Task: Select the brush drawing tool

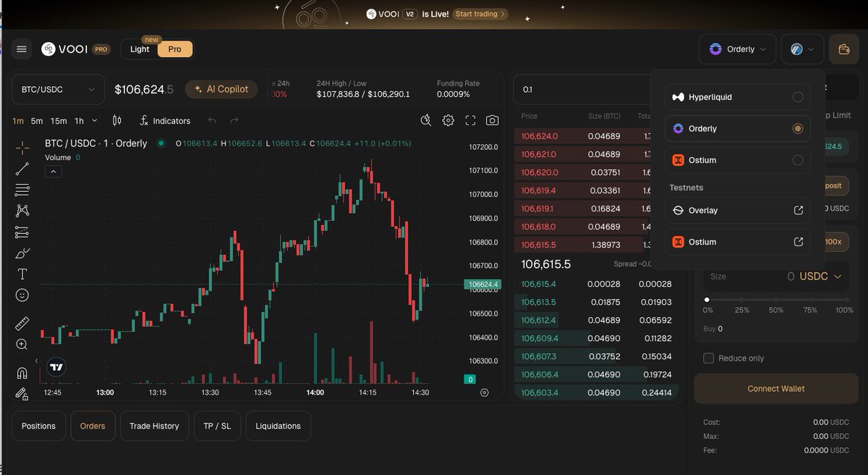Action: pos(22,253)
